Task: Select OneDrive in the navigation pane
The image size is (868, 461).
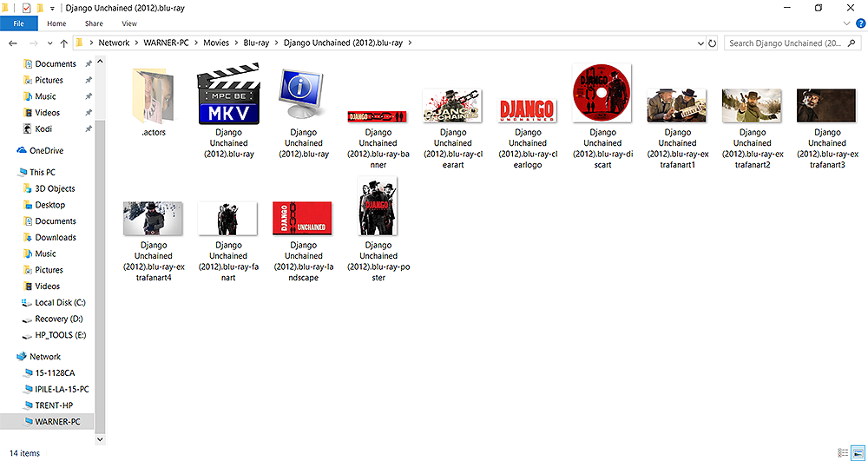Action: pos(47,150)
